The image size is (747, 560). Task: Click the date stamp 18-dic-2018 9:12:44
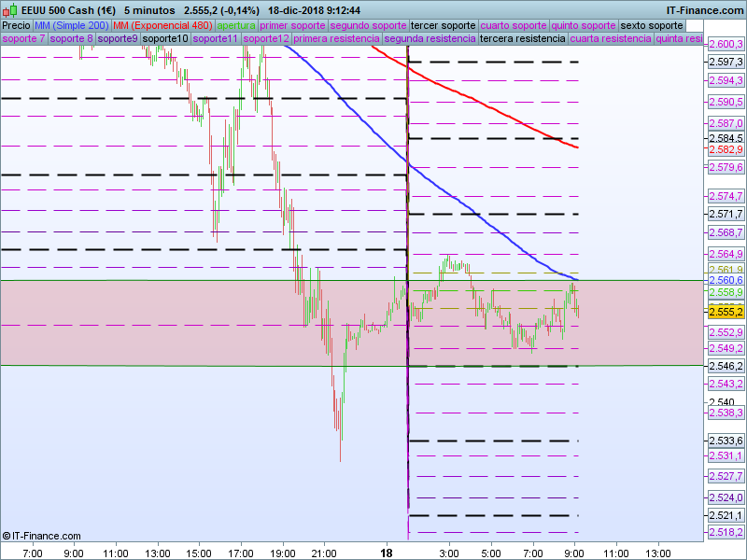click(x=314, y=10)
